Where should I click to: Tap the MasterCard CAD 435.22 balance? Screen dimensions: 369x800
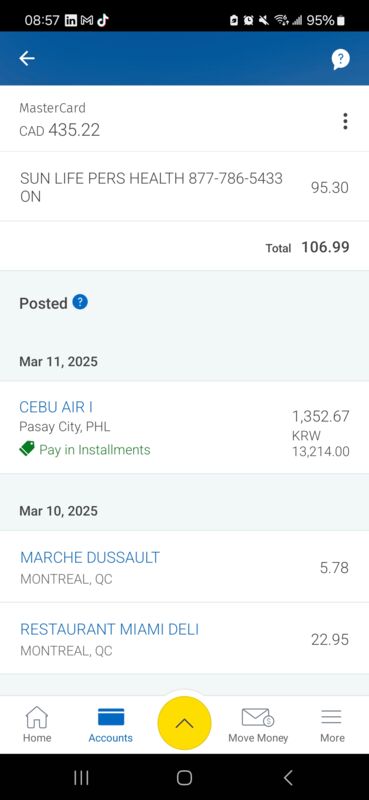[x=60, y=130]
